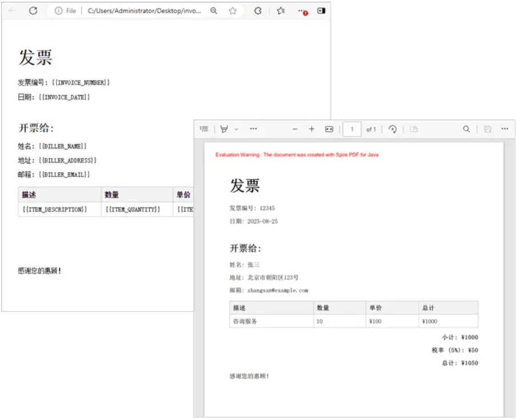
Task: Reload the page with the browser refresh button
Action: [33, 11]
